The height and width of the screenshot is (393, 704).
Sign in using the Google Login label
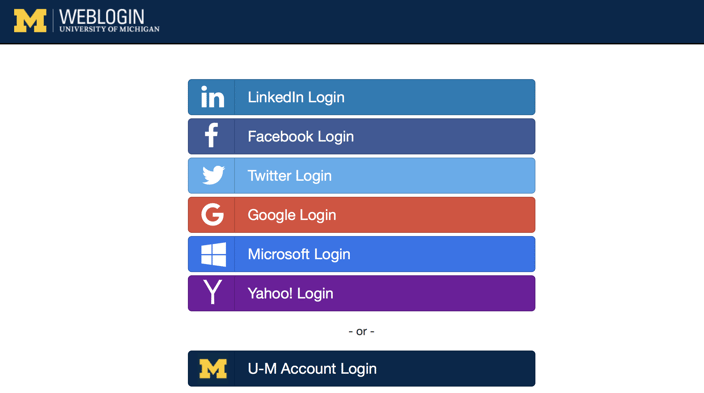pos(291,215)
